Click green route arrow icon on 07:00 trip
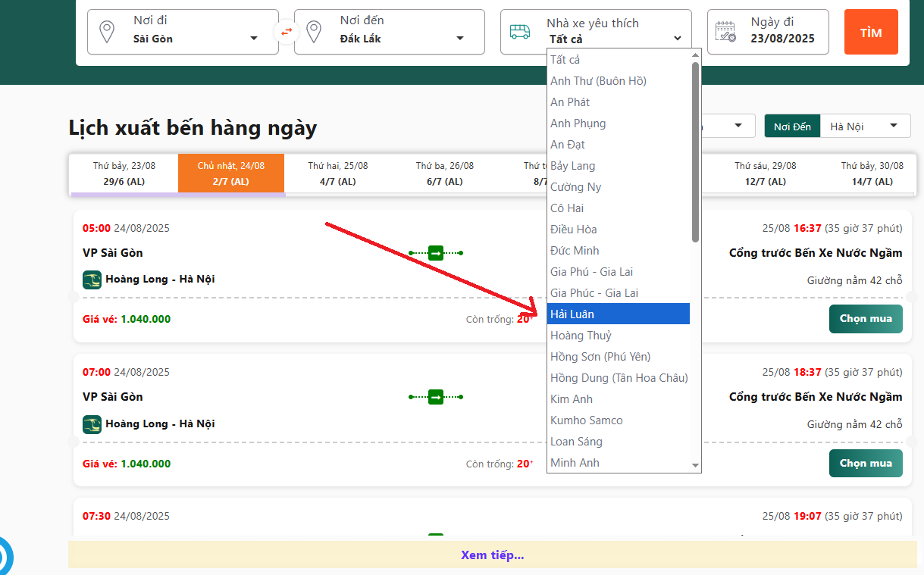Screen dimensions: 924x575 pyautogui.click(x=436, y=397)
